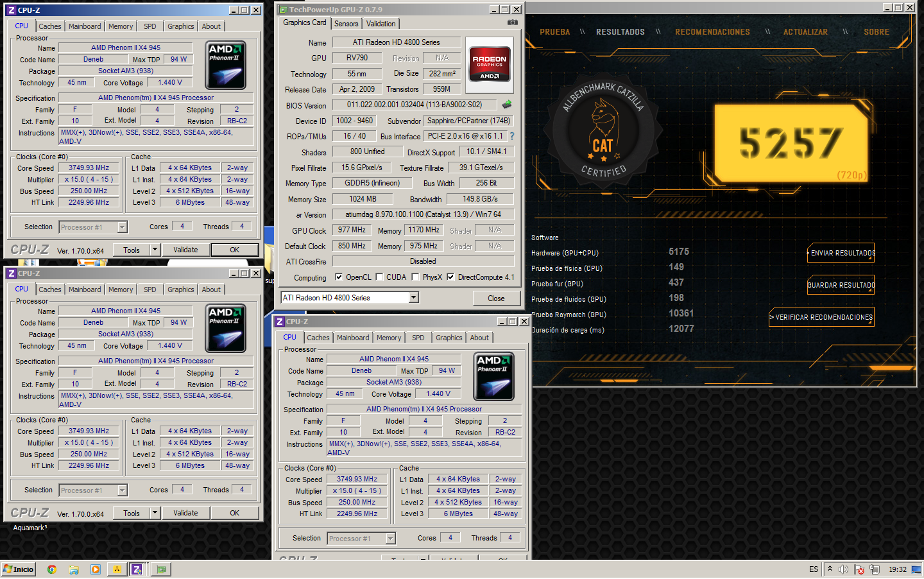Click the purple CPU-Z taskbar button
924x579 pixels.
coord(137,569)
